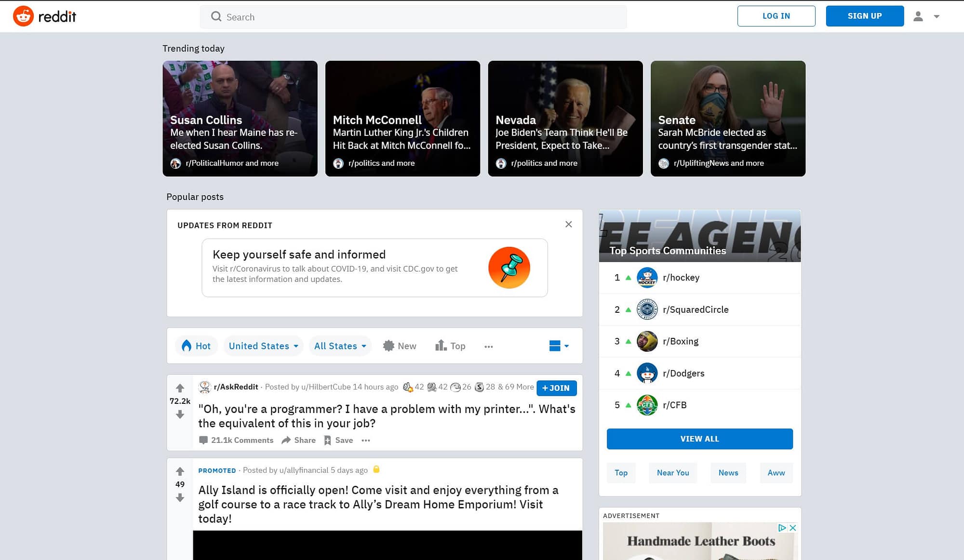Open the r/AskReddit subreddit link
The image size is (964, 560).
tap(236, 387)
